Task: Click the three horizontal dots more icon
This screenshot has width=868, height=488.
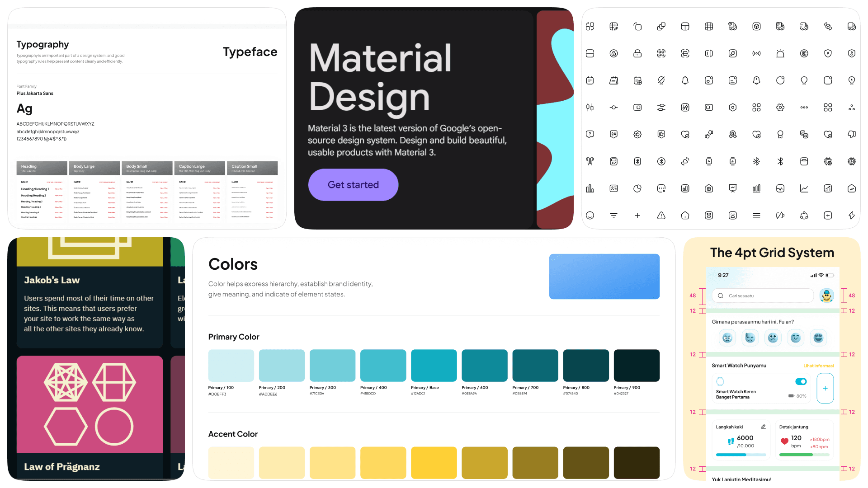Action: pos(804,108)
